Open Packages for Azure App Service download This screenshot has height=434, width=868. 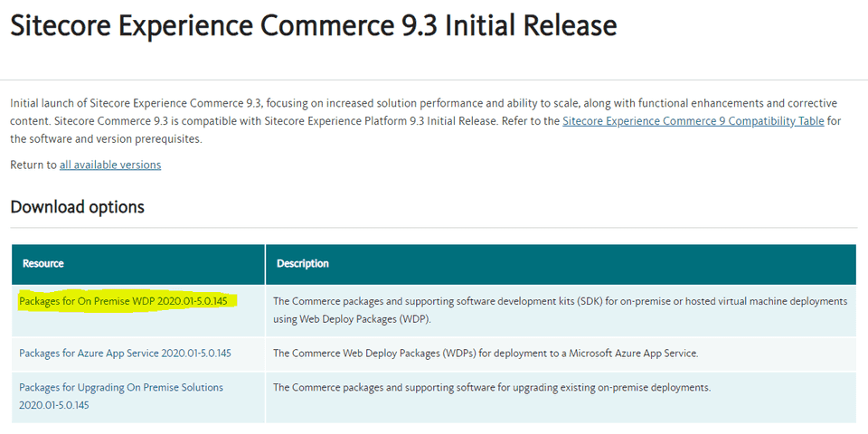tap(125, 354)
